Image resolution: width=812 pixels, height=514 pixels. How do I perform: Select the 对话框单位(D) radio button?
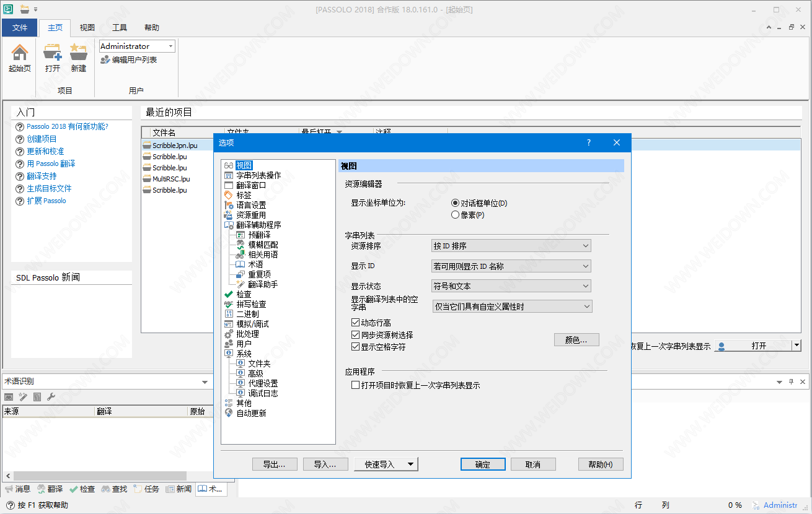[x=456, y=203]
